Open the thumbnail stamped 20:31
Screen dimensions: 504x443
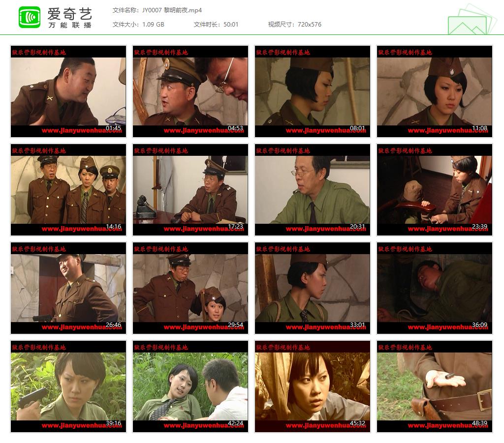[313, 190]
